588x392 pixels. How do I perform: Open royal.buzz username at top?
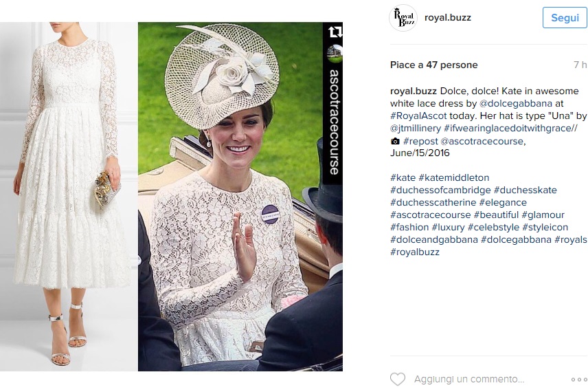coord(447,18)
